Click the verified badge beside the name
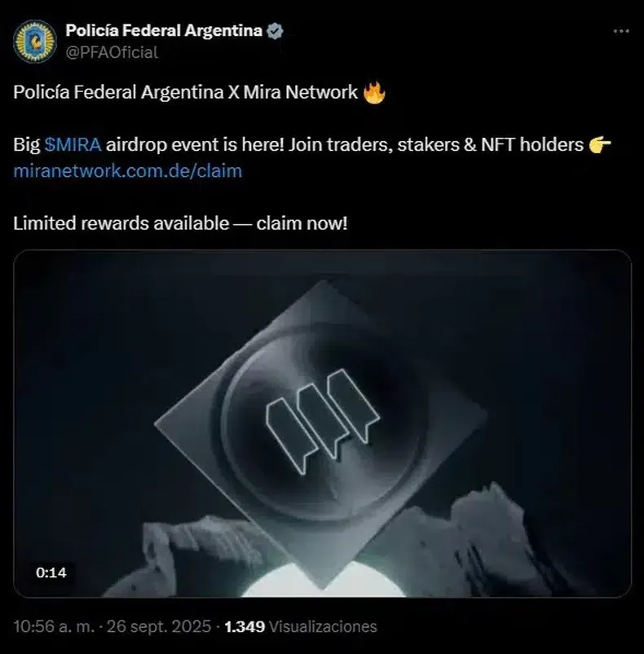 point(275,31)
